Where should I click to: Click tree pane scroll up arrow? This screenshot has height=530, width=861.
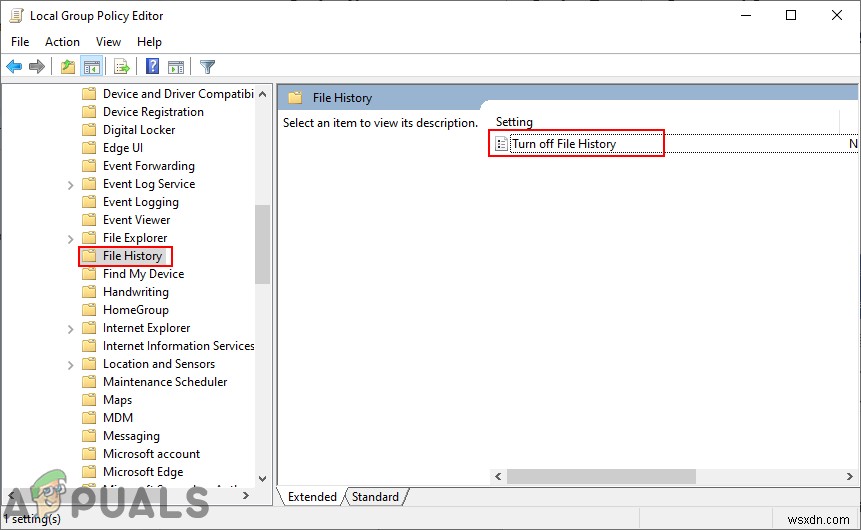pyautogui.click(x=262, y=94)
